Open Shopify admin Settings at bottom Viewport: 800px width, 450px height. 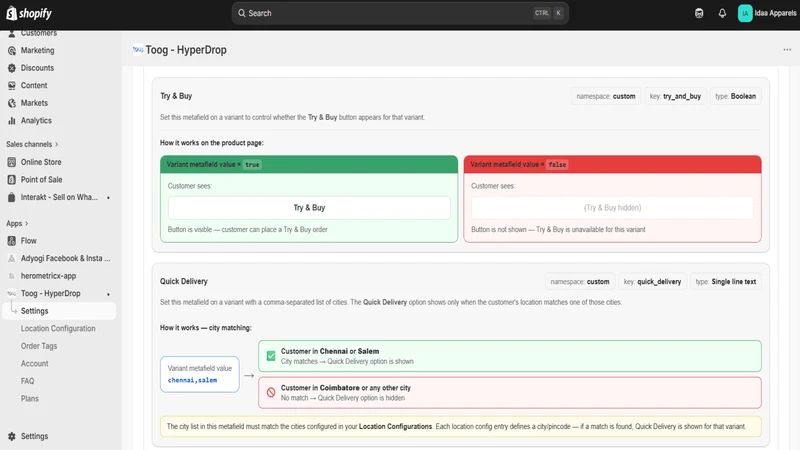click(x=34, y=437)
